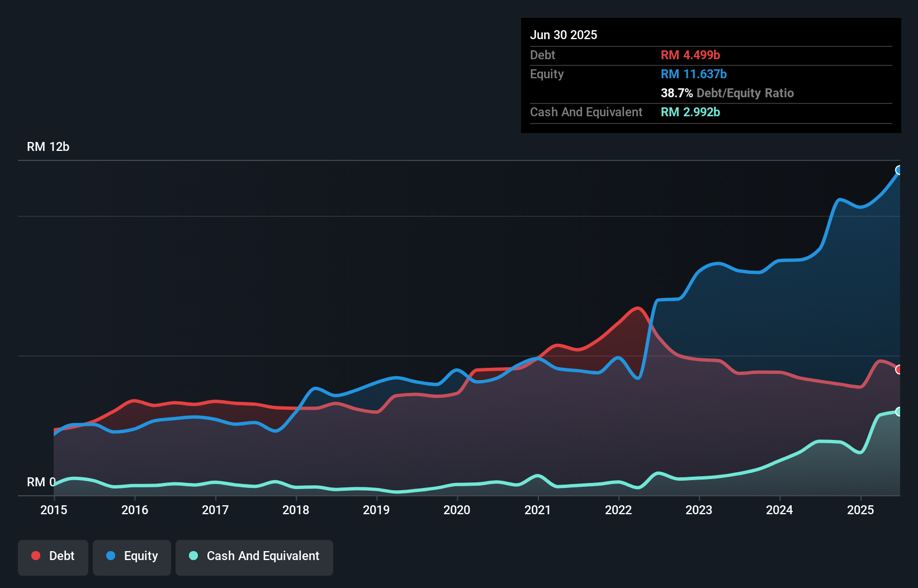Select the Cash endpoint circle at chart edge
This screenshot has width=918, height=588.
pos(899,412)
